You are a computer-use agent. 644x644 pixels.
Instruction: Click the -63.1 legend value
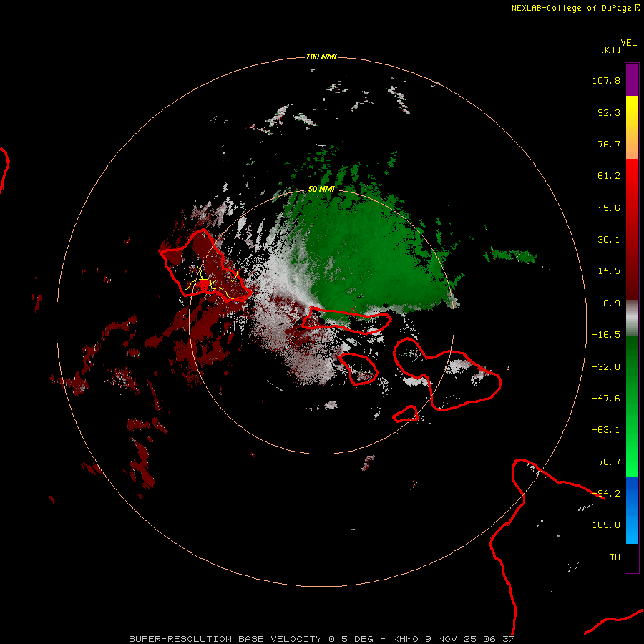tap(606, 430)
